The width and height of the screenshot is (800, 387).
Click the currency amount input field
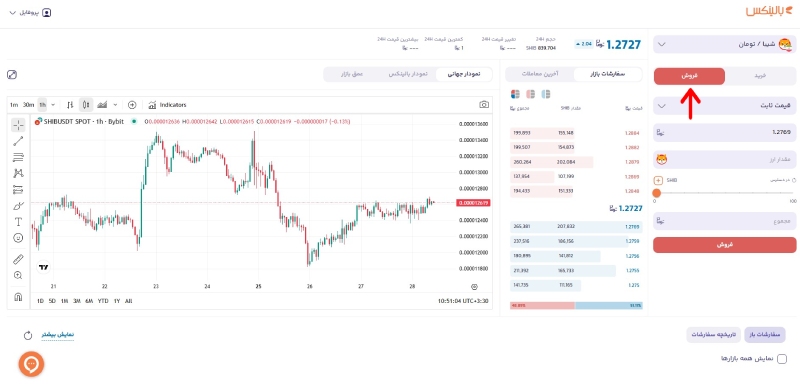point(724,160)
